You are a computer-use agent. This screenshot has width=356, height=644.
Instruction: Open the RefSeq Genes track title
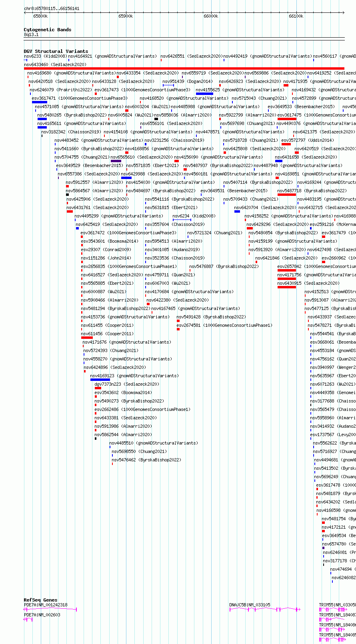coord(40,600)
